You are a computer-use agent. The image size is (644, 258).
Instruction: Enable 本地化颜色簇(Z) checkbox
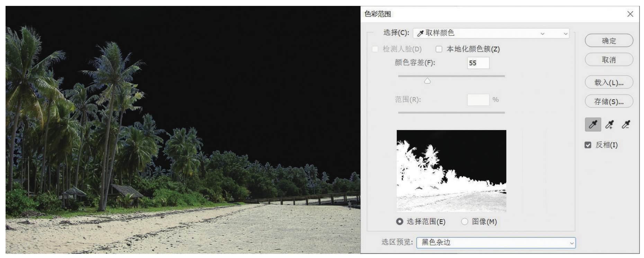point(439,49)
